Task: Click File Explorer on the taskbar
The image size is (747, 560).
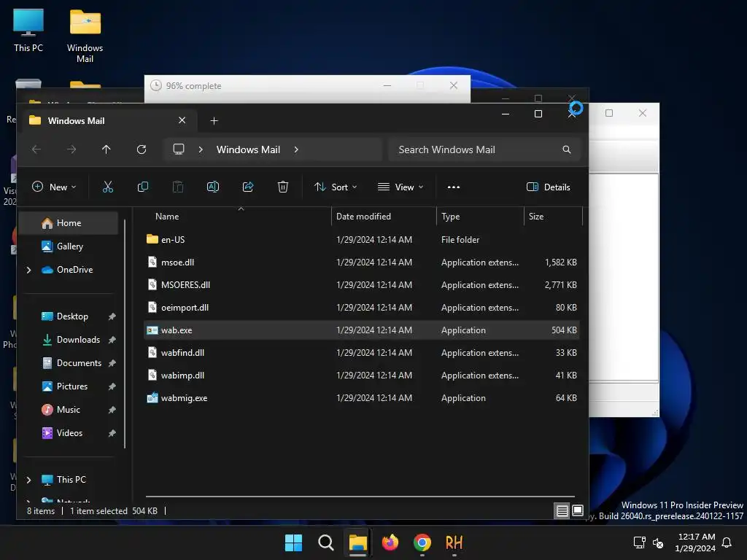Action: coord(357,542)
